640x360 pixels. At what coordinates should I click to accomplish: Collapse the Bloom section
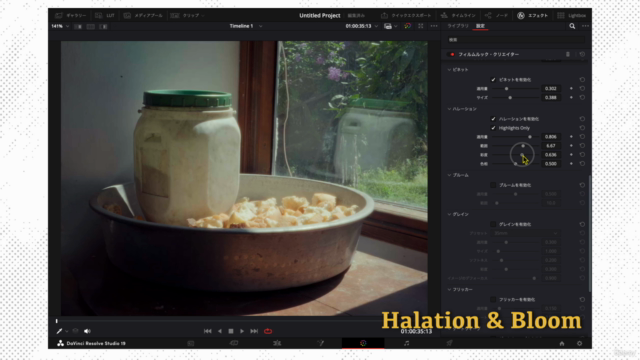(x=449, y=175)
